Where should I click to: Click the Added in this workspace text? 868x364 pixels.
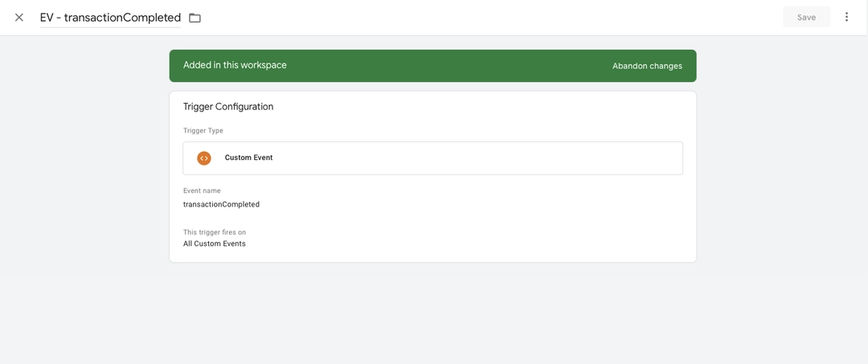[235, 65]
